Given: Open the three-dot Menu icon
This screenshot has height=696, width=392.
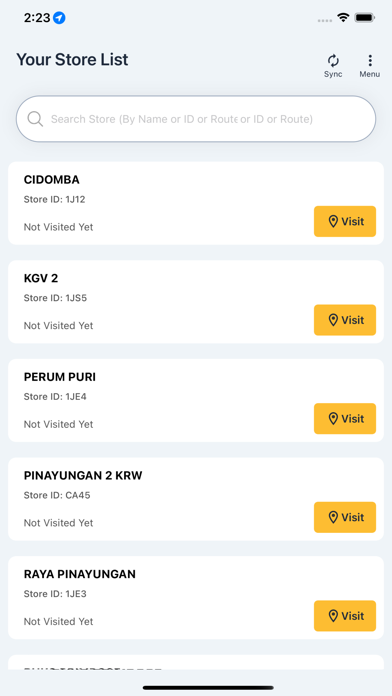Looking at the screenshot, I should coord(370,61).
